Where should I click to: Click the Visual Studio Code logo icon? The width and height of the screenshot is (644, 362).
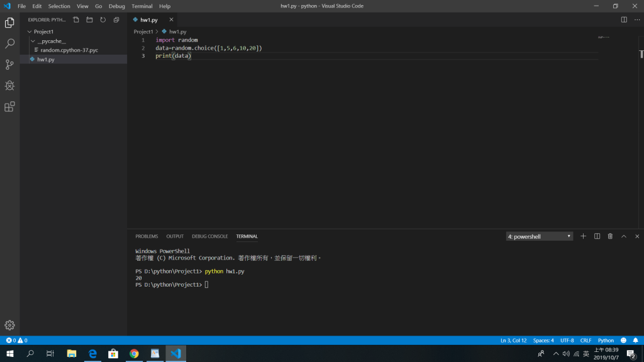click(x=7, y=6)
